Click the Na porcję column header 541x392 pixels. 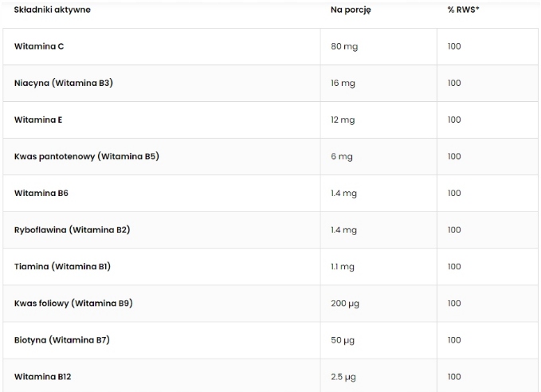coord(351,10)
